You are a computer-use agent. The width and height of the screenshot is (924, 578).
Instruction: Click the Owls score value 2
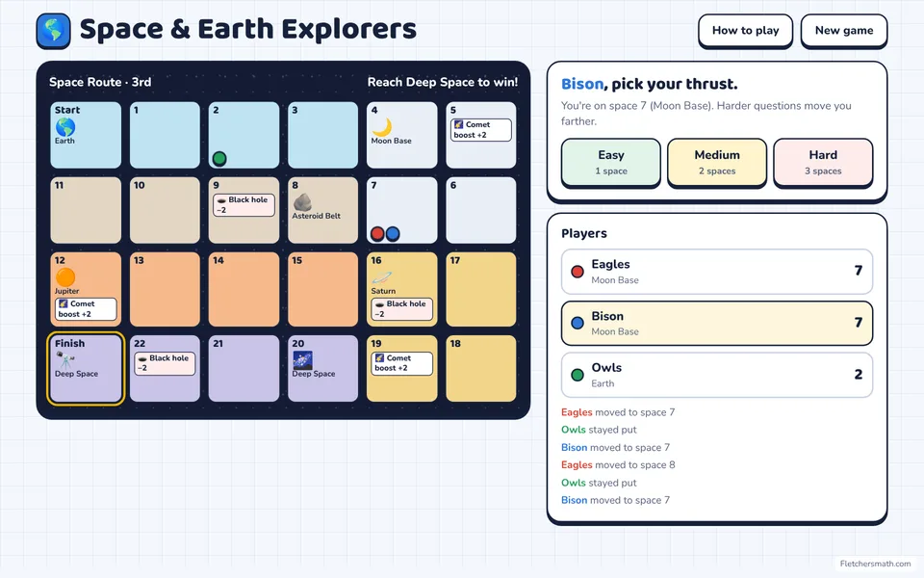pos(858,375)
